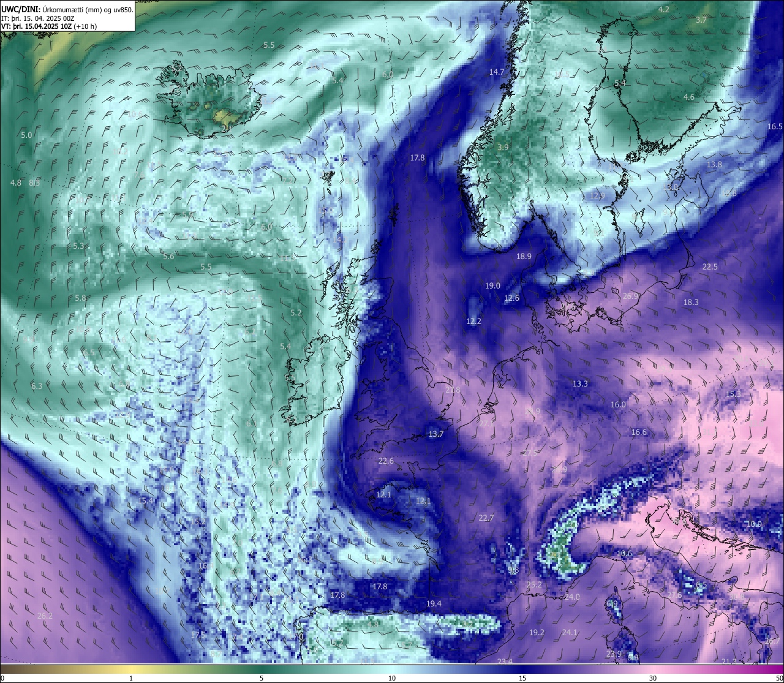Click the map value 13.8
Screen dimensions: 784x683
(x=714, y=164)
